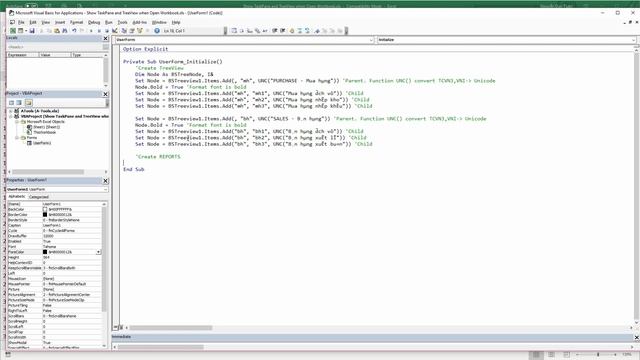Select the MousePointer property row
Viewport: 640px width, 360px height.
pos(54,284)
